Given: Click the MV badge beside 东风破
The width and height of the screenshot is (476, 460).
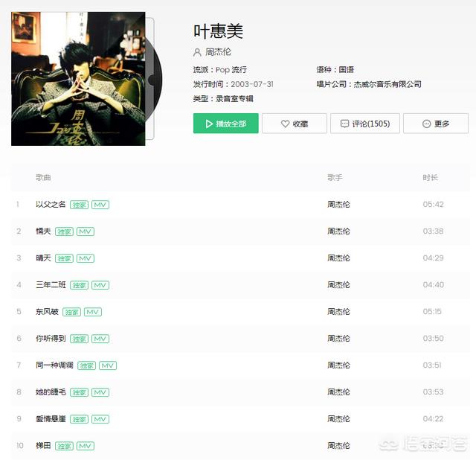Looking at the screenshot, I should click(92, 312).
